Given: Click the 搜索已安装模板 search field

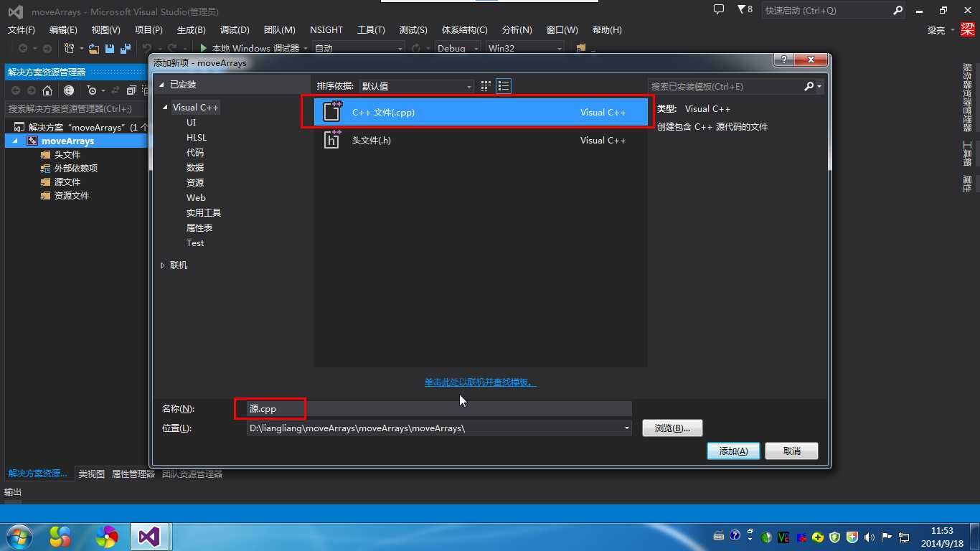Looking at the screenshot, I should click(x=725, y=86).
